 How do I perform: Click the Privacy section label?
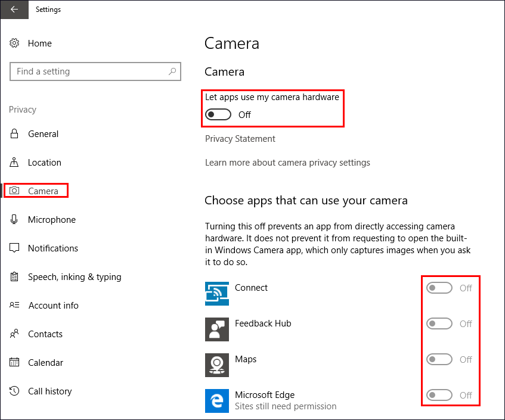click(x=23, y=110)
